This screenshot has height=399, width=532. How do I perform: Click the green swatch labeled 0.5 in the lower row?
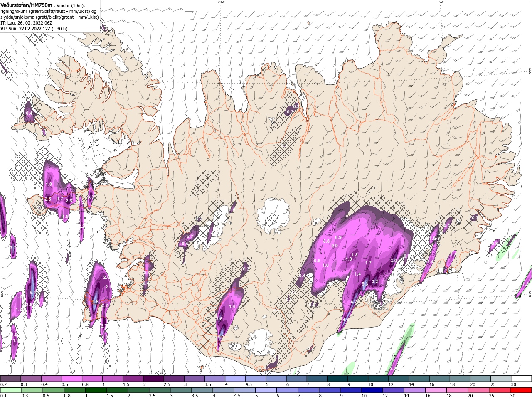53,390
